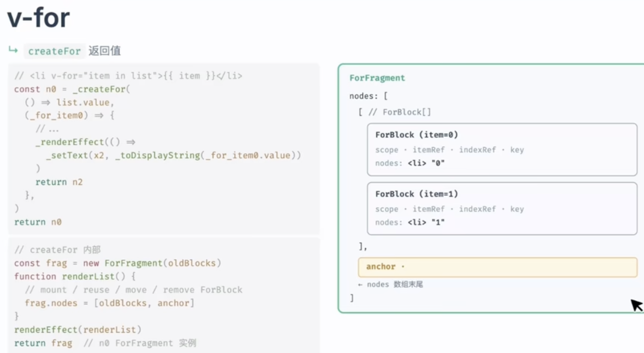
Task: Select the ForBlock (item=0) card
Action: pyautogui.click(x=502, y=149)
